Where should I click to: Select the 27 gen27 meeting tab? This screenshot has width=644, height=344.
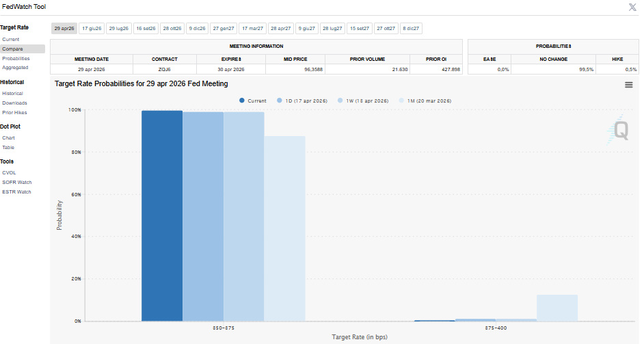tap(224, 29)
